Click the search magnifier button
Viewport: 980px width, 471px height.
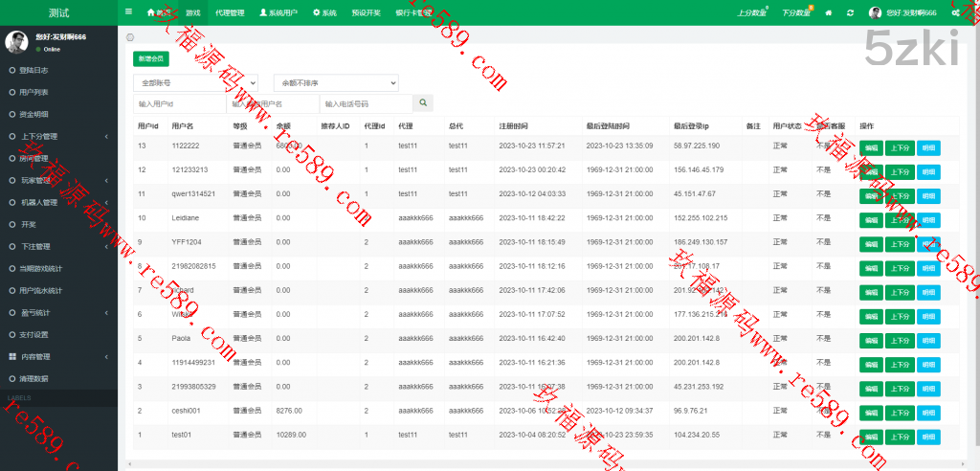coord(423,102)
